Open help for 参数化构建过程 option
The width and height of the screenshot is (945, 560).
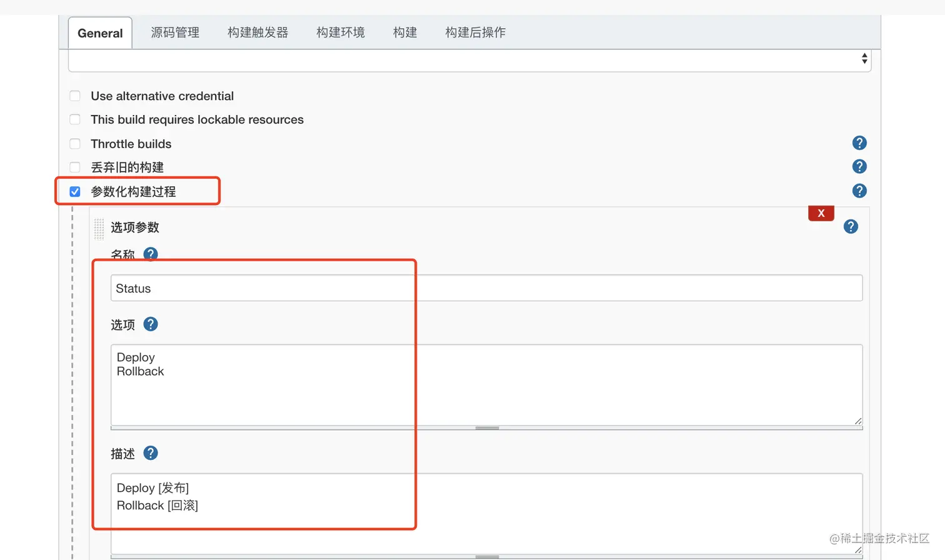(x=859, y=191)
